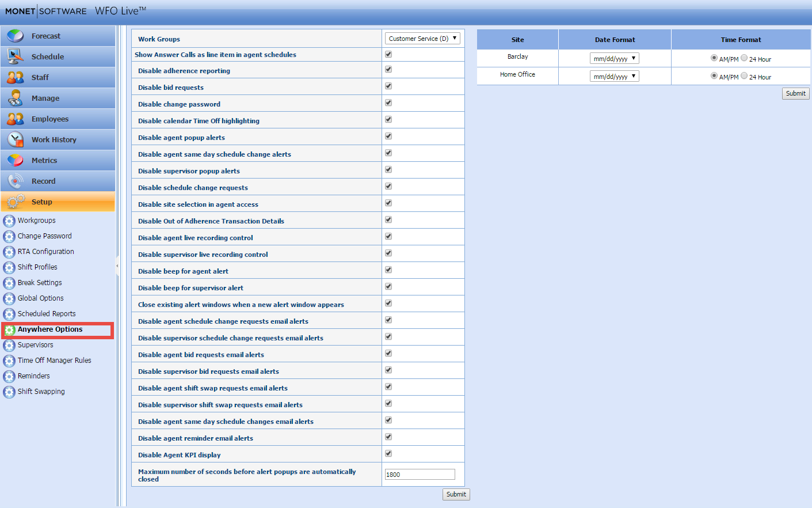Open the Barclay date format dropdown
The width and height of the screenshot is (812, 508).
614,59
